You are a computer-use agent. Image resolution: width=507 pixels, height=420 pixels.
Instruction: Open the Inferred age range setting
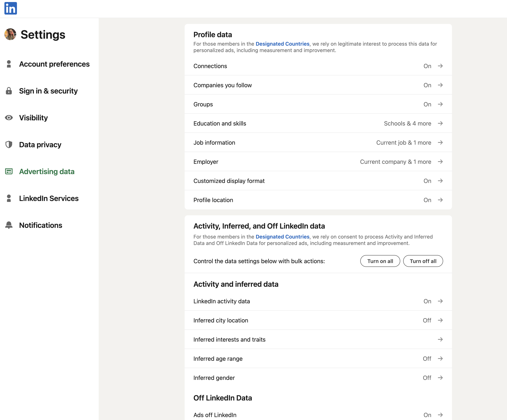(318, 359)
